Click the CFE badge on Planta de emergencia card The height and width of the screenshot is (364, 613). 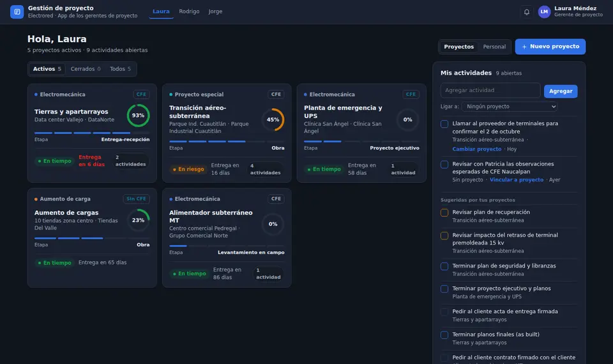coord(411,95)
